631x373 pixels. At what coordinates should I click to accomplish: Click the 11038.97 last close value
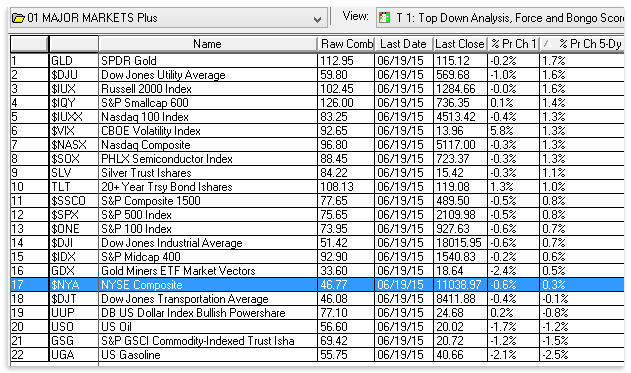(459, 285)
